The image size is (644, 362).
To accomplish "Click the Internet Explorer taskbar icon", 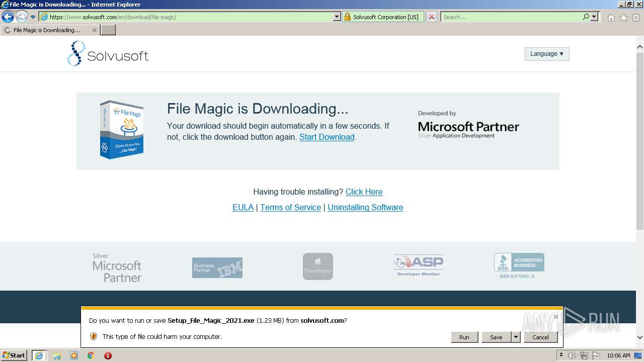I will coord(39,355).
